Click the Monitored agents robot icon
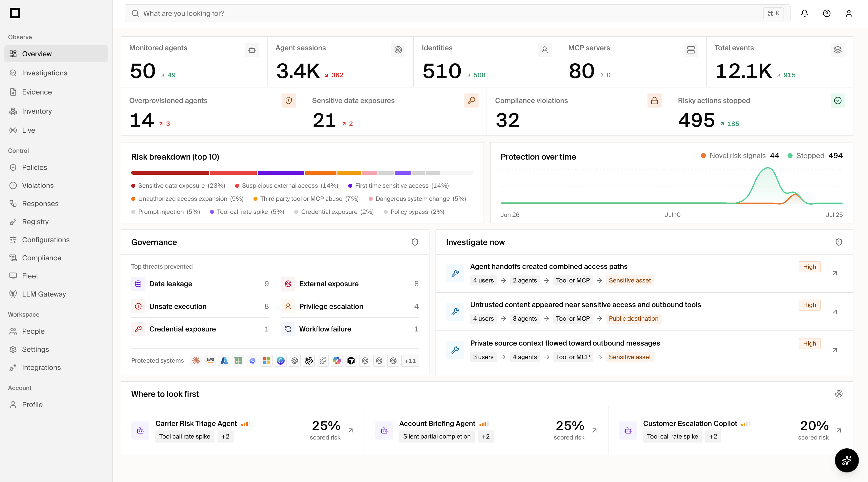Image resolution: width=868 pixels, height=482 pixels. point(252,50)
